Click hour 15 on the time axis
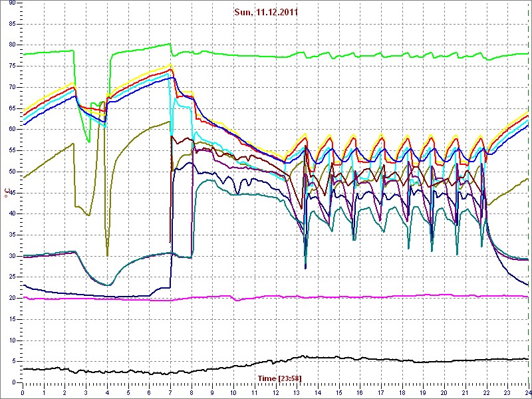The width and height of the screenshot is (532, 399). 339,392
